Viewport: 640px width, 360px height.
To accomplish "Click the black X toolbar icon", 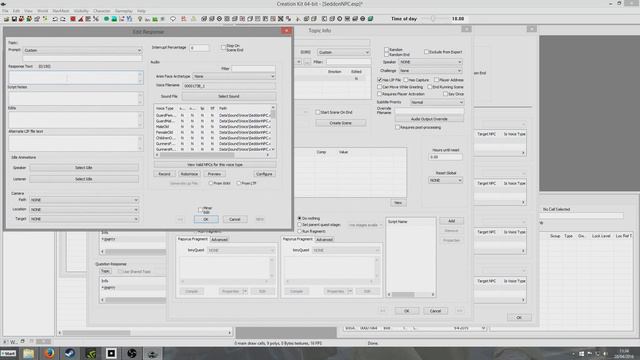I will 281,19.
